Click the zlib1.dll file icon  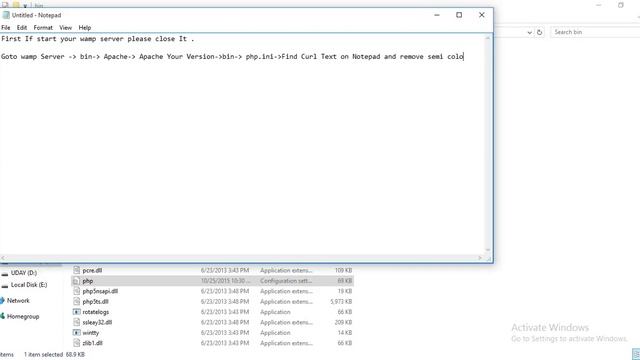click(x=76, y=343)
